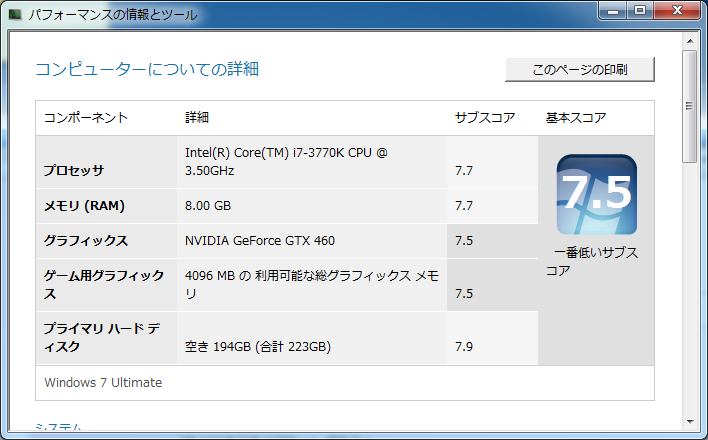Click the performance tool window title icon
Screen dimensions: 708x440
15,14
